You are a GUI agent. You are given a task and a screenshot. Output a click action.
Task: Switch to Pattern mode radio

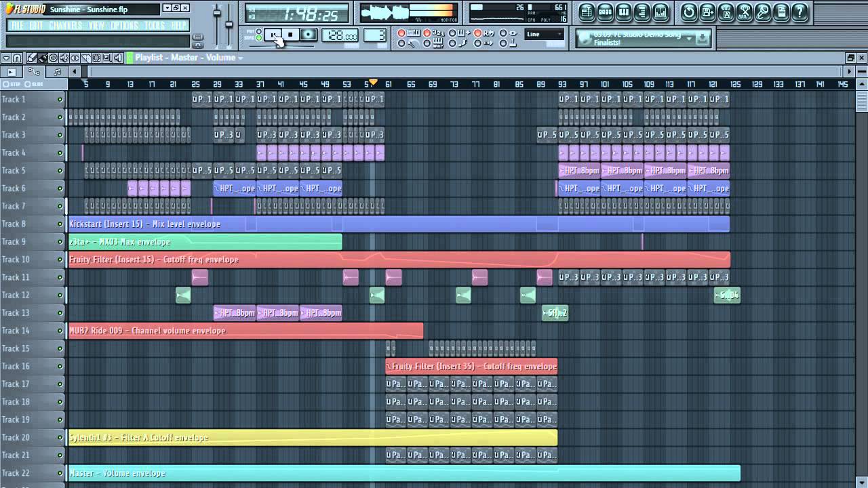259,31
